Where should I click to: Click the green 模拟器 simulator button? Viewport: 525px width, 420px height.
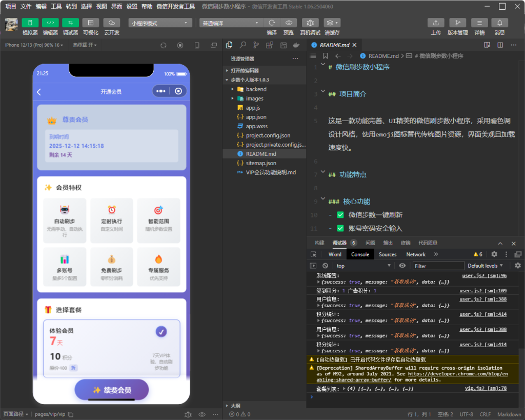tap(30, 23)
